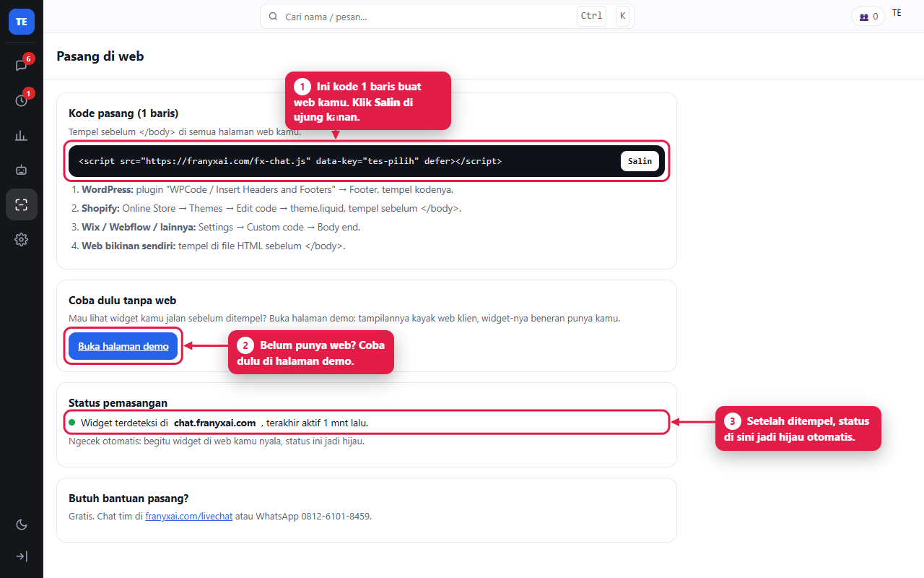Open settings gear icon in sidebar
This screenshot has width=924, height=578.
tap(22, 239)
